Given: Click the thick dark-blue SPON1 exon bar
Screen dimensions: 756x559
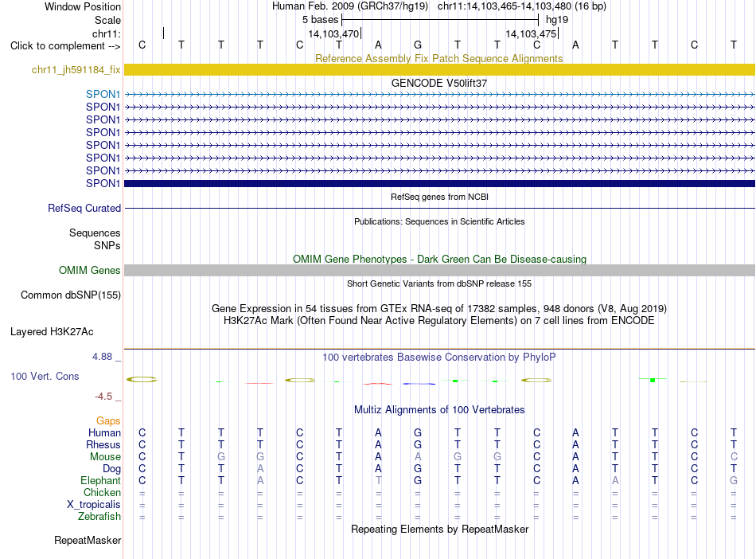Looking at the screenshot, I should 439,183.
